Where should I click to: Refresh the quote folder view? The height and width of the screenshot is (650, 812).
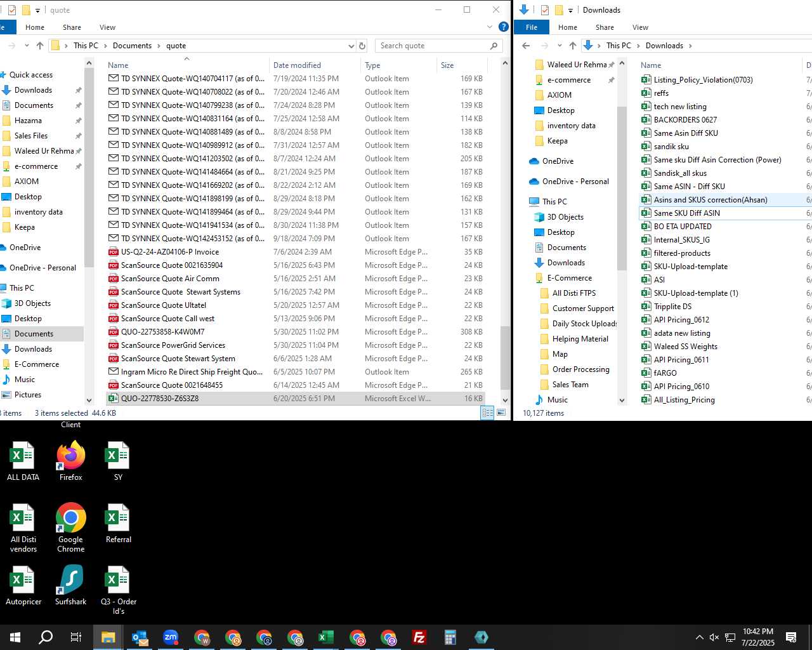(x=362, y=46)
